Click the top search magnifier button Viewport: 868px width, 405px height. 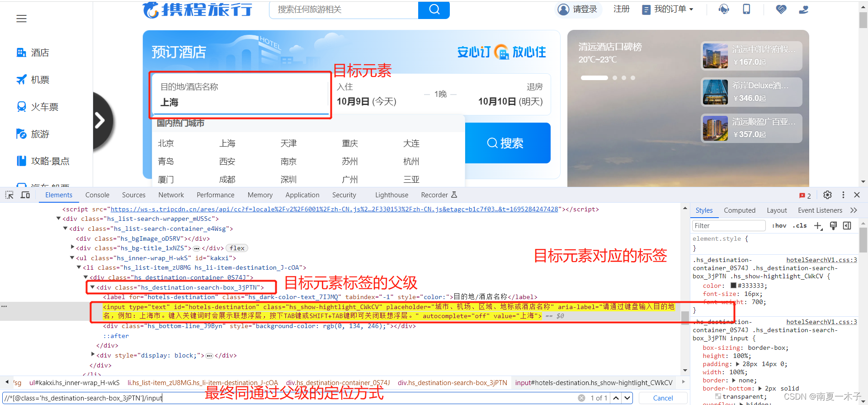click(x=434, y=10)
